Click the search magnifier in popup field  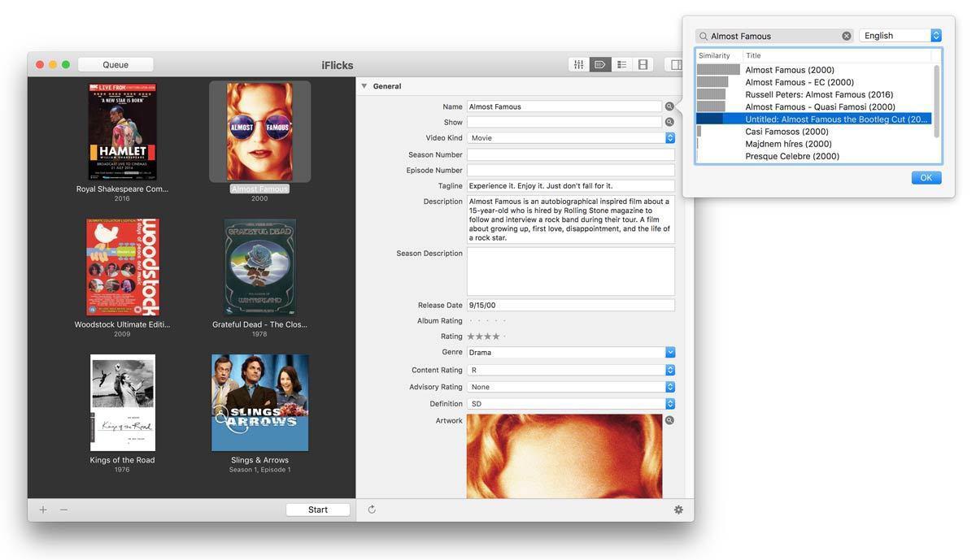click(x=704, y=36)
